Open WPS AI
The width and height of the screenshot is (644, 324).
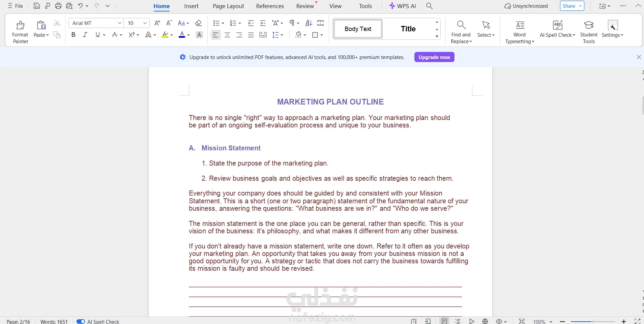(403, 6)
